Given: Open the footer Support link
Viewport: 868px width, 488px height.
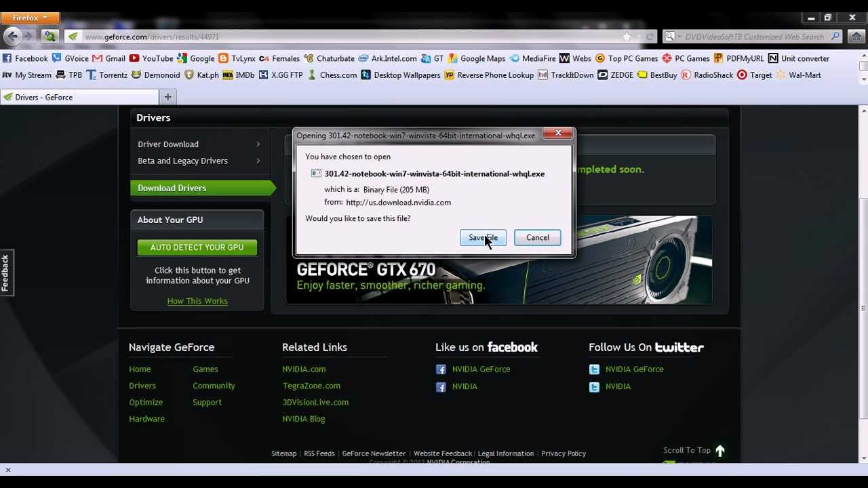Looking at the screenshot, I should coord(207,403).
